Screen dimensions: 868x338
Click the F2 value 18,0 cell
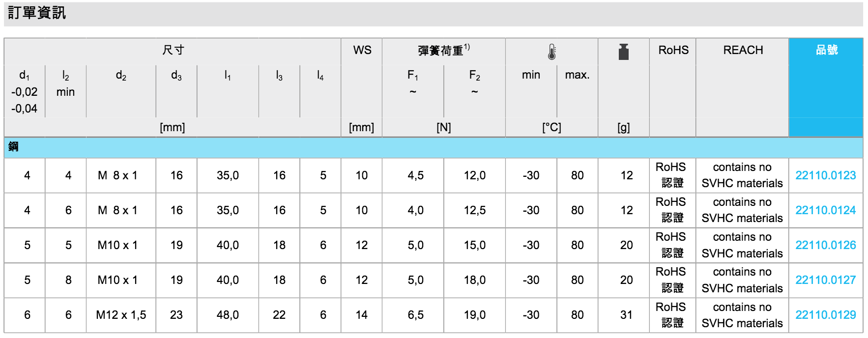[x=474, y=280]
